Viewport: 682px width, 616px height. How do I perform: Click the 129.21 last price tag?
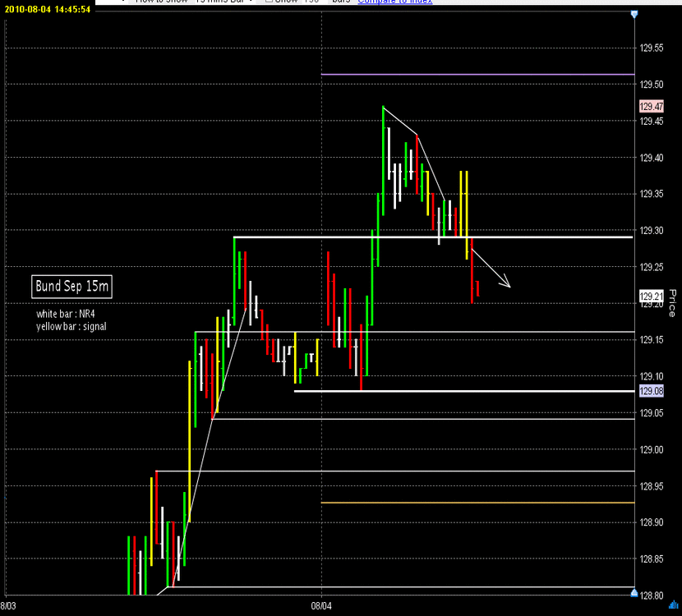pyautogui.click(x=652, y=297)
